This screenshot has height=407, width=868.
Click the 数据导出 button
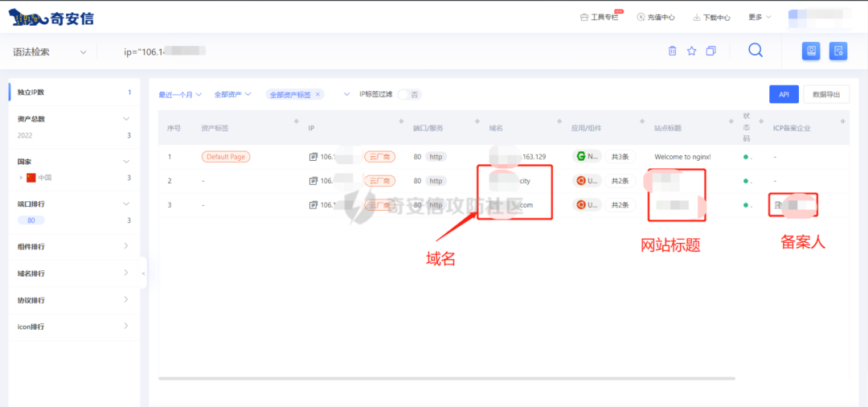tap(826, 95)
